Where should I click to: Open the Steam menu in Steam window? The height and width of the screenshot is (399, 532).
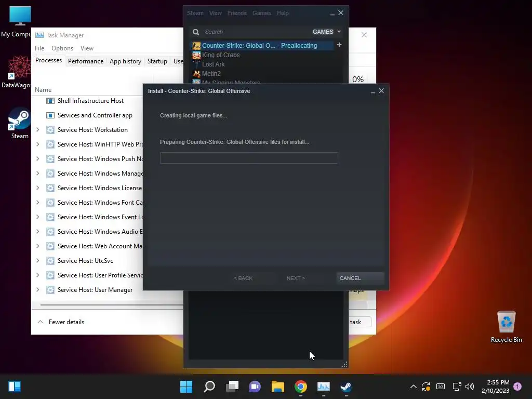pos(195,13)
